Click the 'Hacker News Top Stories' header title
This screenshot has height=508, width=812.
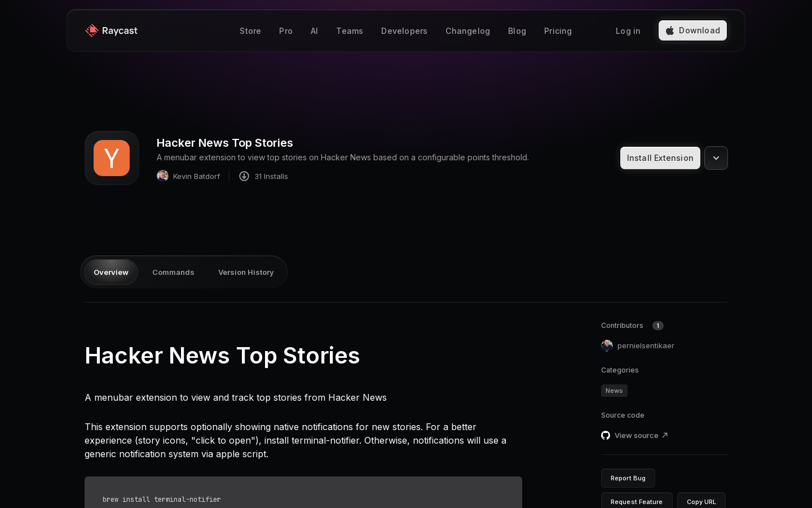[225, 143]
